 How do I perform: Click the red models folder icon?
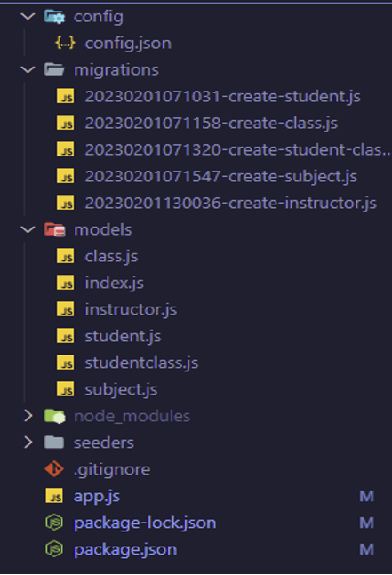pos(54,229)
